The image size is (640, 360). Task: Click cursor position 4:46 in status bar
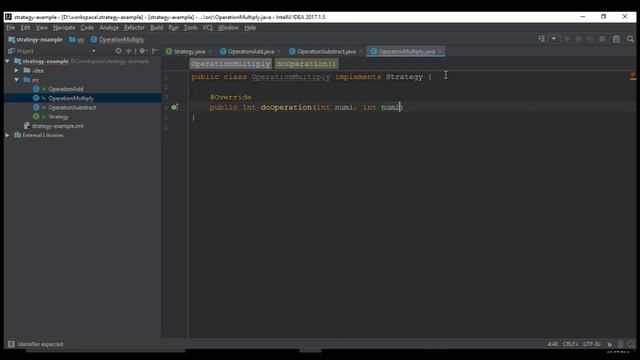click(x=553, y=344)
